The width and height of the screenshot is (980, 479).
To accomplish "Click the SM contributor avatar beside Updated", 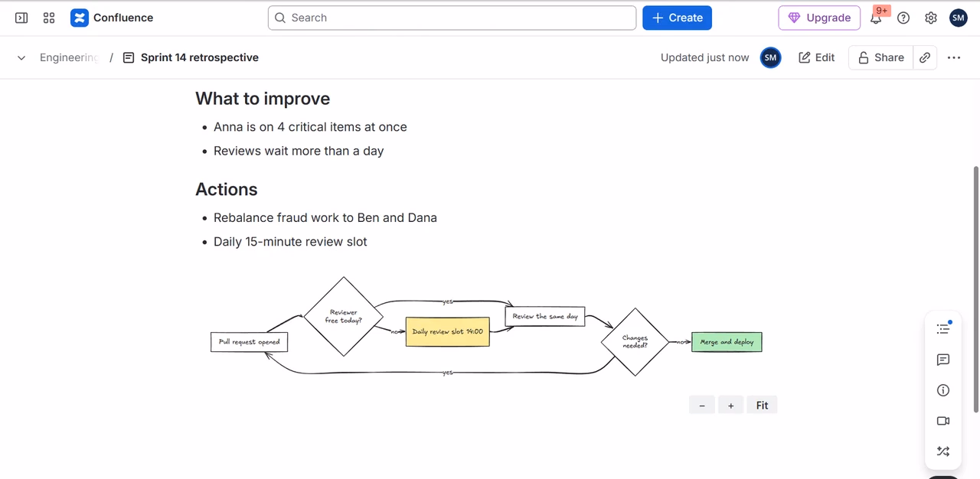I will point(770,57).
